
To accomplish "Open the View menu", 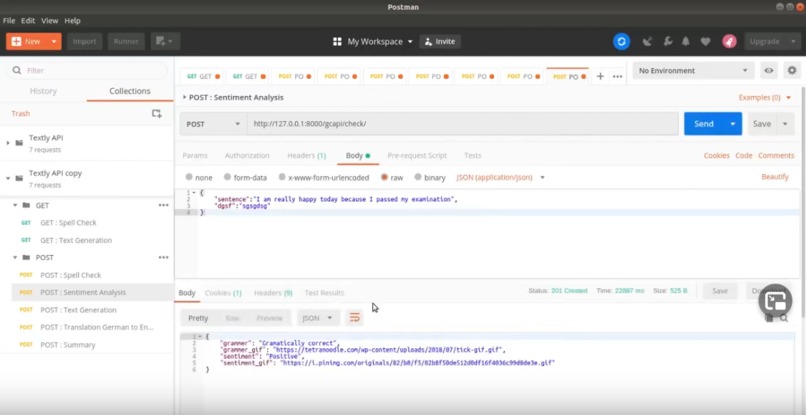I will 49,21.
